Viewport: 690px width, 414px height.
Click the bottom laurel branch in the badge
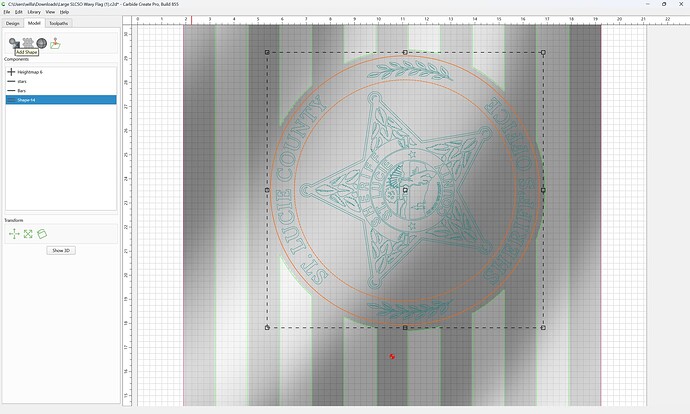tap(409, 308)
